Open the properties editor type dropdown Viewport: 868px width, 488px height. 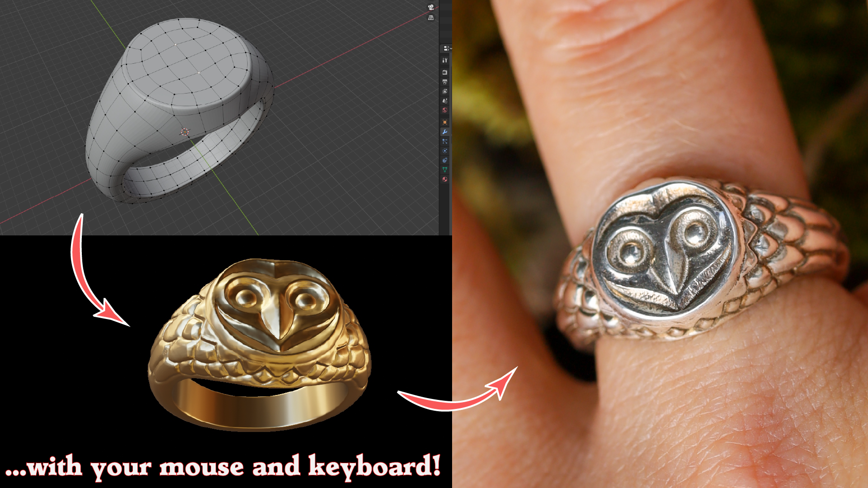click(x=447, y=48)
